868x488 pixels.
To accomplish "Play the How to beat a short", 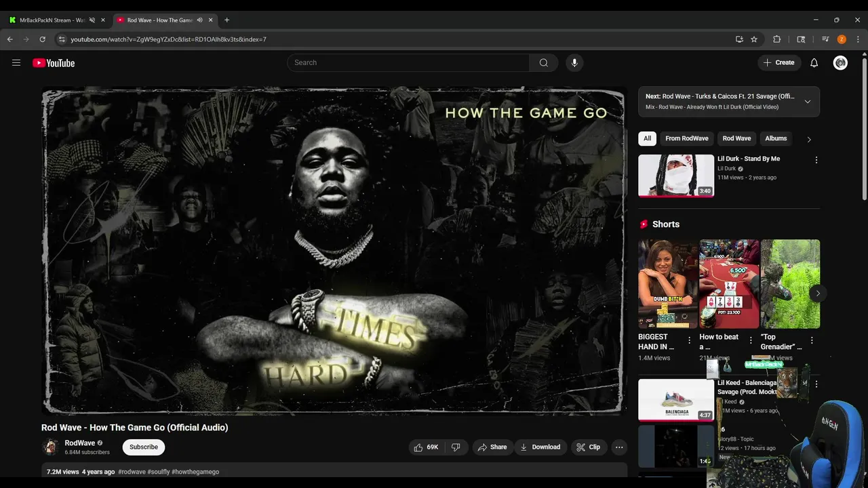I will [729, 284].
